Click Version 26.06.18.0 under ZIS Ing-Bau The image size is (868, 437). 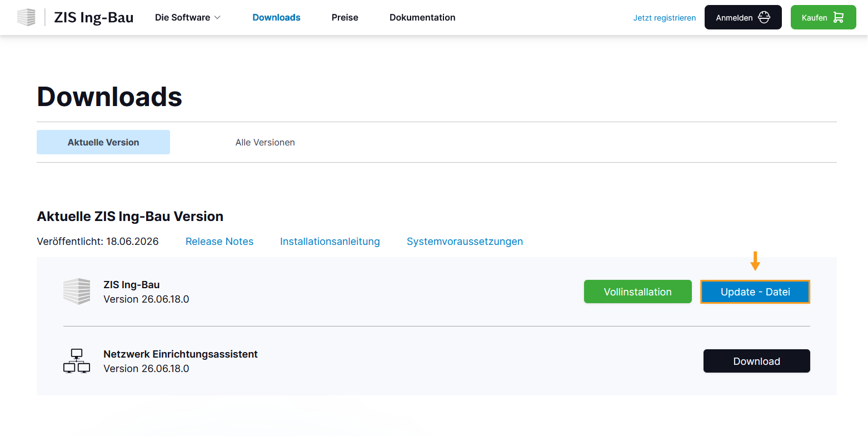click(146, 299)
